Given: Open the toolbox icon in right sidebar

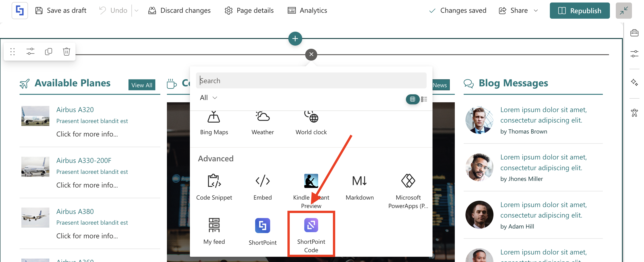Looking at the screenshot, I should (634, 33).
